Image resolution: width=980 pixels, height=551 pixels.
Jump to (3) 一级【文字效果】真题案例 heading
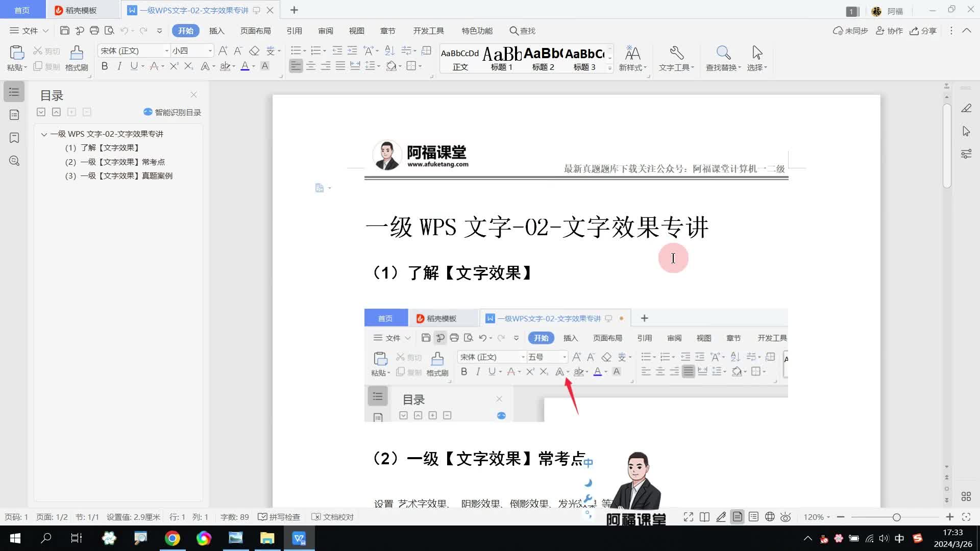pos(126,176)
